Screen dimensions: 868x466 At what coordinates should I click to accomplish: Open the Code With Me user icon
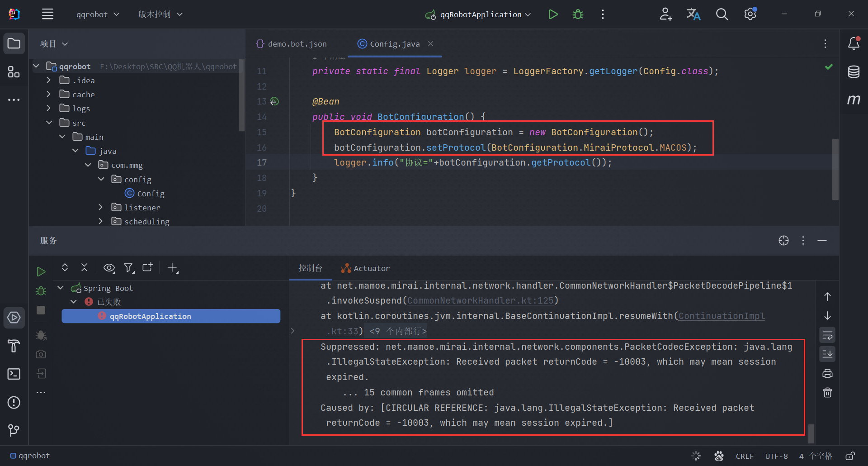point(665,14)
